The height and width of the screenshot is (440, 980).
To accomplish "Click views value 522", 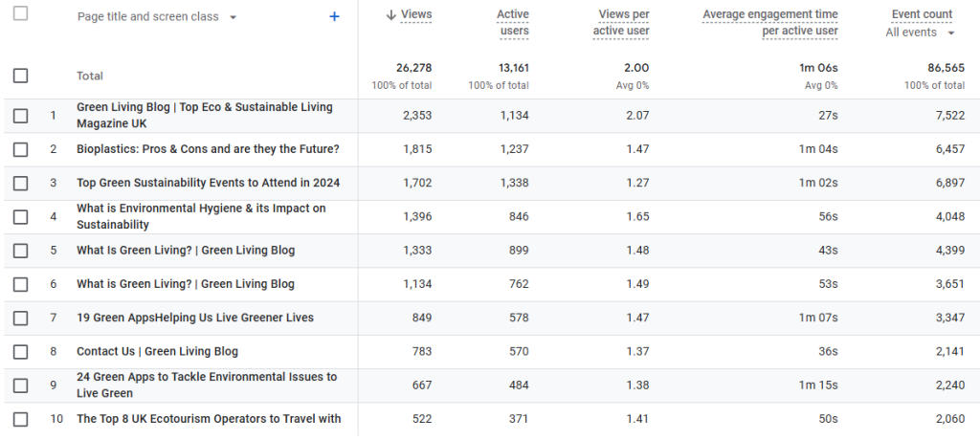I will (x=422, y=419).
